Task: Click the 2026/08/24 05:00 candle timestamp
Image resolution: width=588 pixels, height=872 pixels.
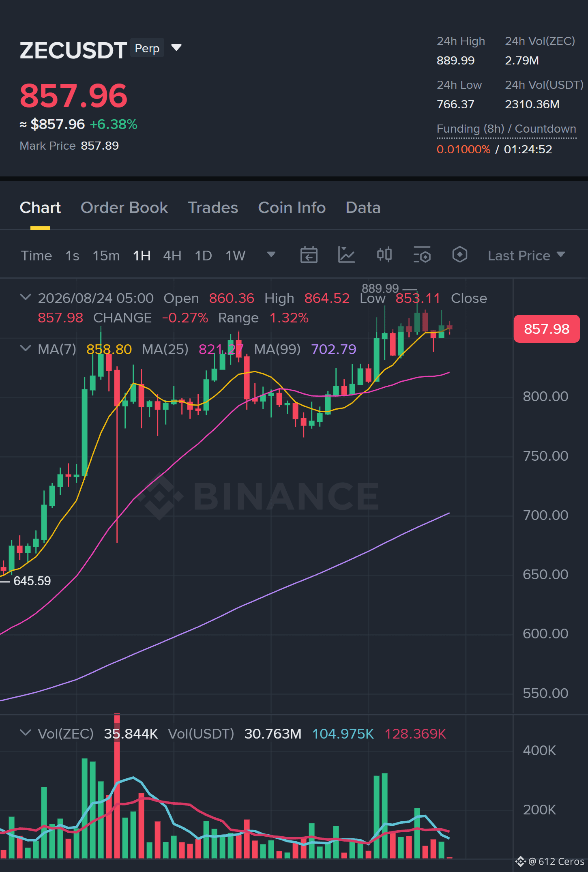Action: coord(96,298)
